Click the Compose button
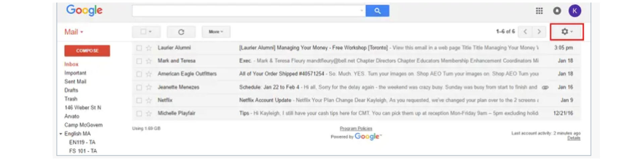Screen dimensions: 644x164 point(87,51)
